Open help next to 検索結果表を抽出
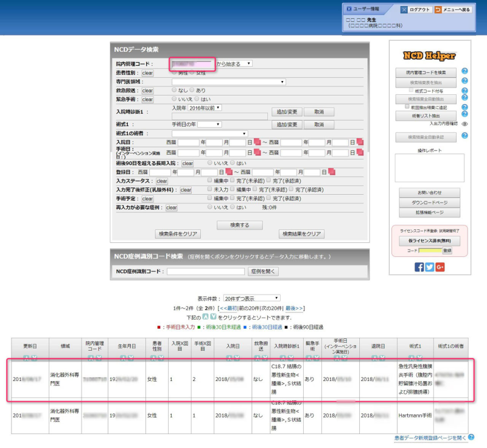The image size is (487, 448). (464, 81)
